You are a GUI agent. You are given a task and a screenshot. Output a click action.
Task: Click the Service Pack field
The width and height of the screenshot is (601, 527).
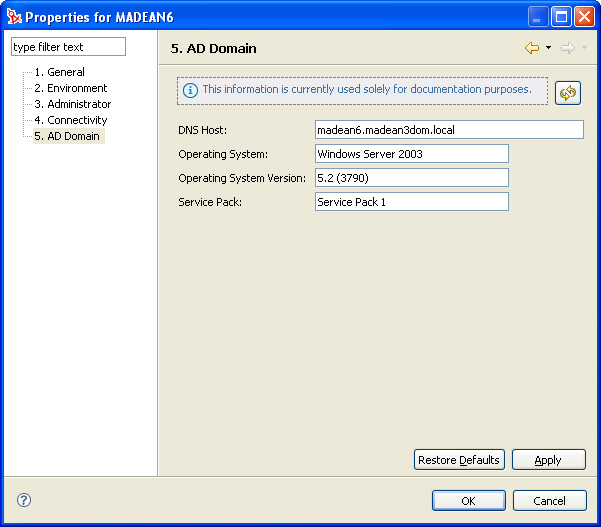tap(412, 202)
